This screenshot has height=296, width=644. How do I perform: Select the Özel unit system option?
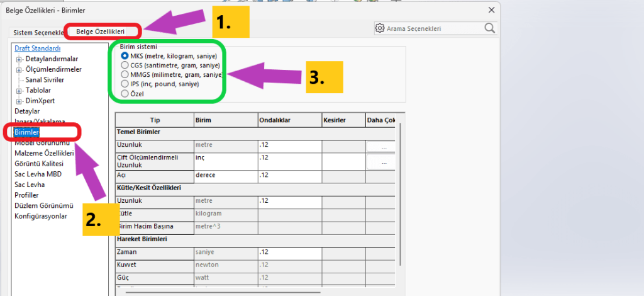click(125, 93)
